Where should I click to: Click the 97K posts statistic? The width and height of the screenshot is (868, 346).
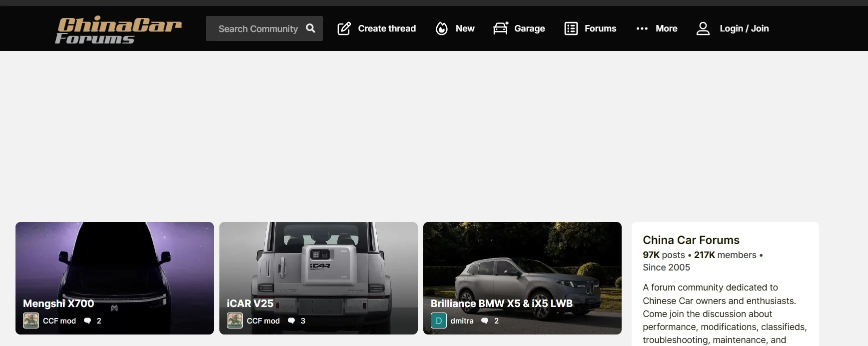664,255
